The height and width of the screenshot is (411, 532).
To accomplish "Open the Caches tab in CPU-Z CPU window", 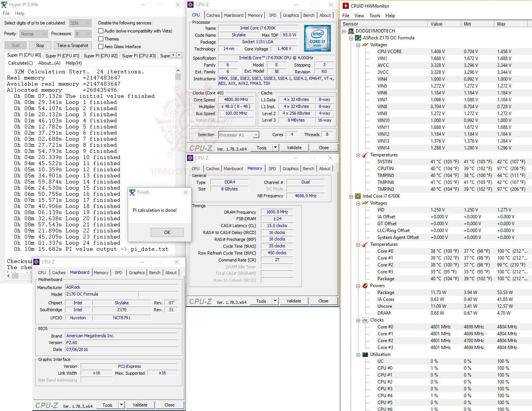I will pos(213,15).
